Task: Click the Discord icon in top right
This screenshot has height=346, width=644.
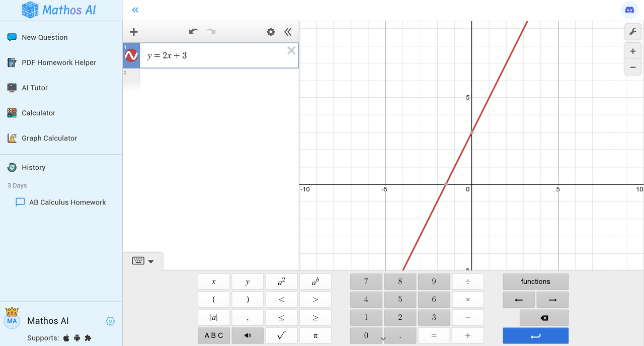Action: 629,10
